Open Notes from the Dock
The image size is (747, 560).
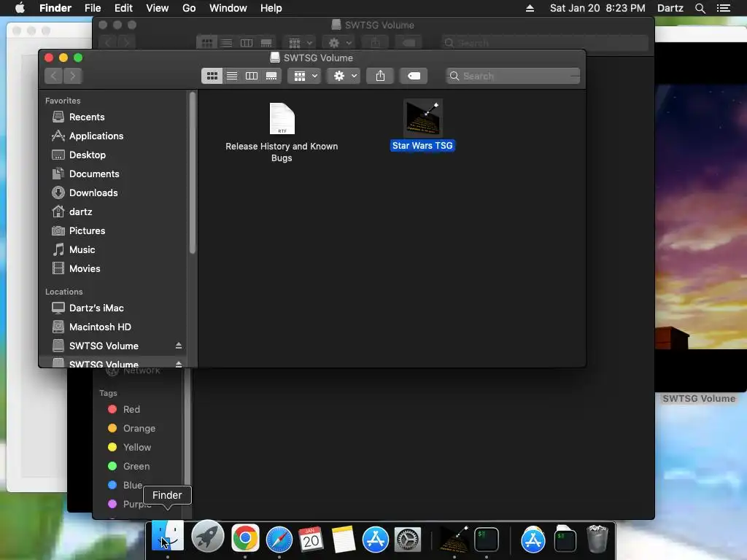click(344, 540)
